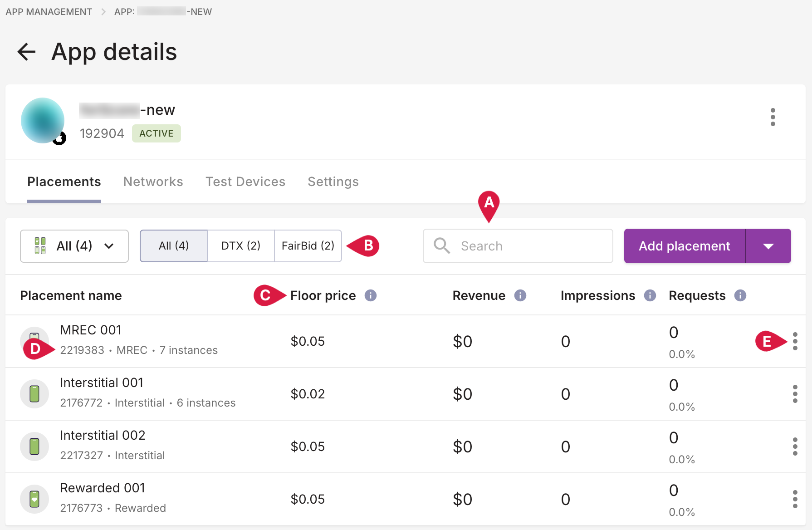Select the All (4) segmented filter

point(174,246)
